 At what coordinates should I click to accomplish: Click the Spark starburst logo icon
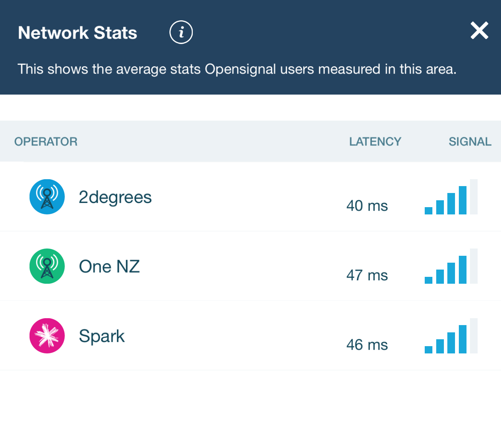[47, 336]
